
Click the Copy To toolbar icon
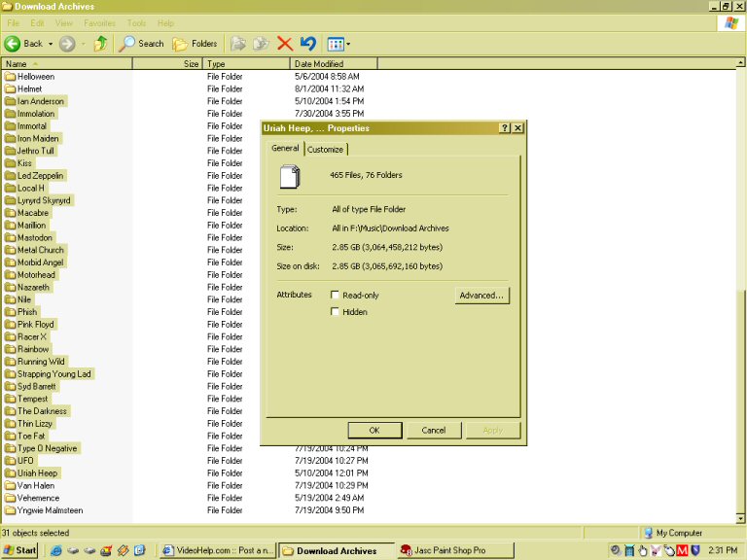click(261, 44)
